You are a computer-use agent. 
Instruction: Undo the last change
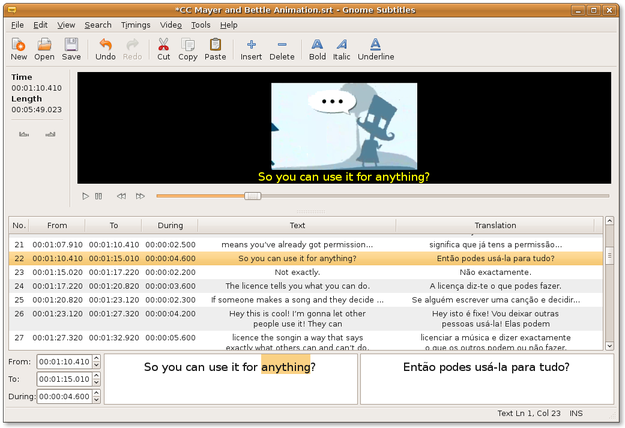tap(105, 49)
